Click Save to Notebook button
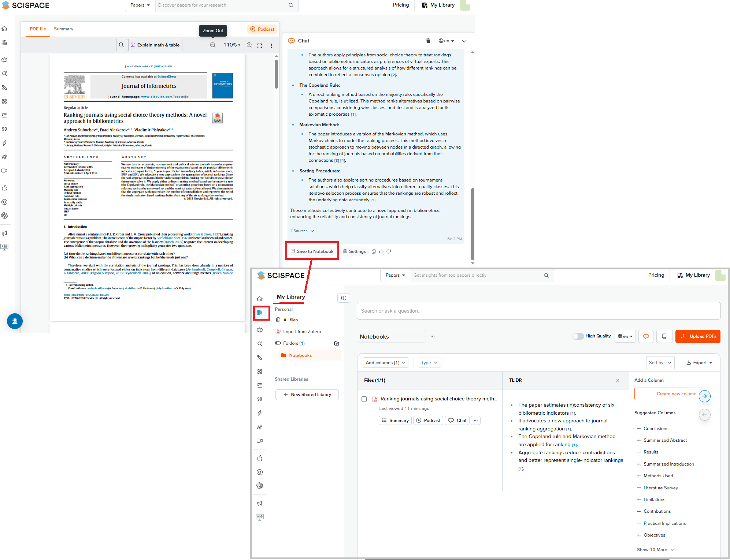This screenshot has width=730, height=560. point(312,251)
